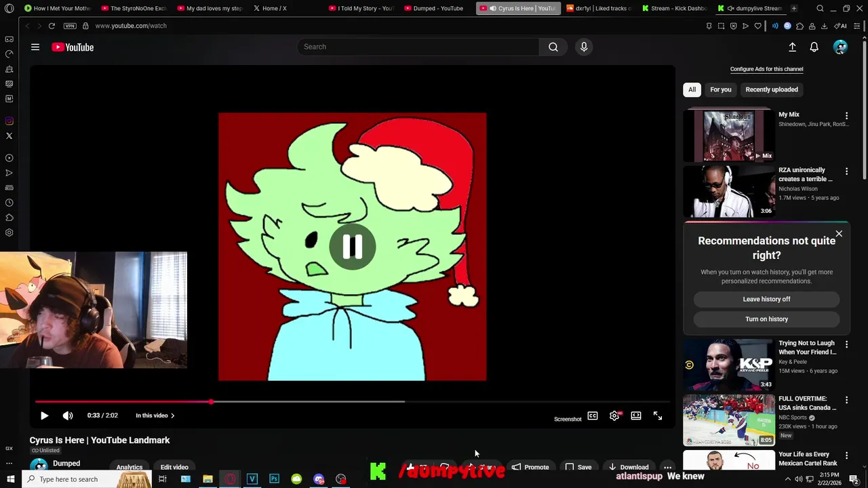Click the heart bookmark icon in toolbar
The width and height of the screenshot is (868, 488).
757,26
